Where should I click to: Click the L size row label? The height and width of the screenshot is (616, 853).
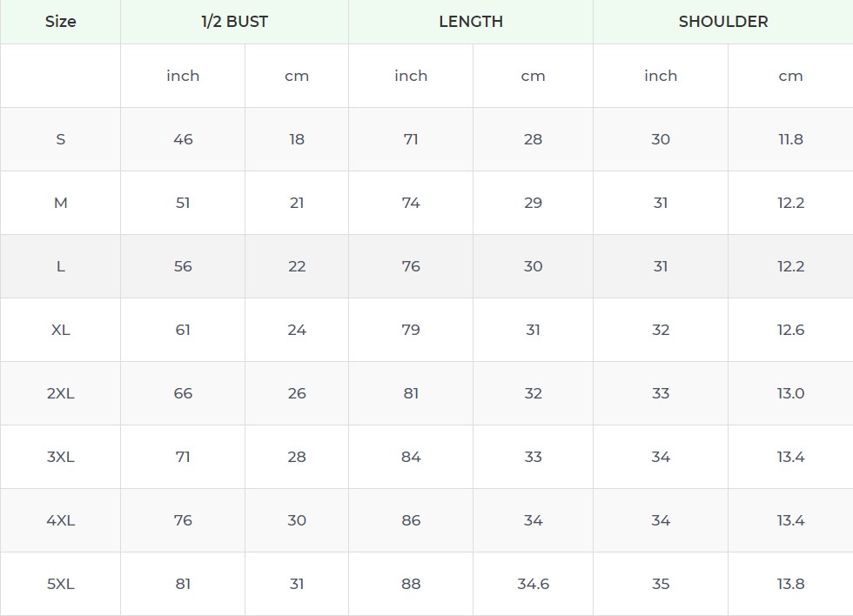[60, 266]
